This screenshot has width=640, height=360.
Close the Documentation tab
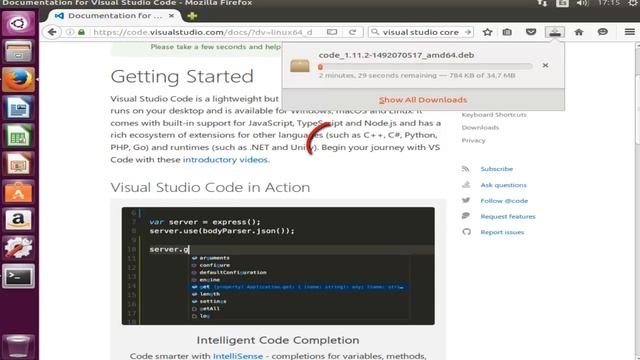tap(171, 16)
